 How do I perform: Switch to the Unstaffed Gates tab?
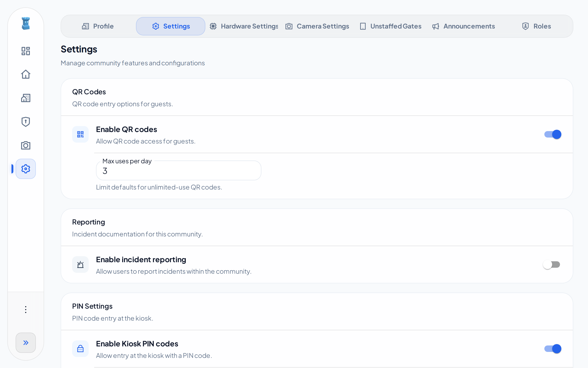(390, 26)
